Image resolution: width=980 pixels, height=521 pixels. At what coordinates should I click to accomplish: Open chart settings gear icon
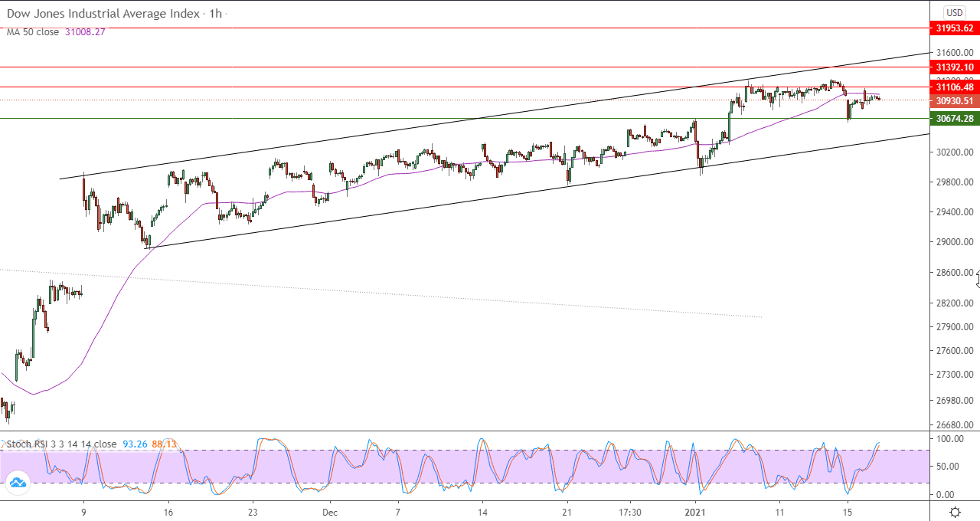coord(955,512)
